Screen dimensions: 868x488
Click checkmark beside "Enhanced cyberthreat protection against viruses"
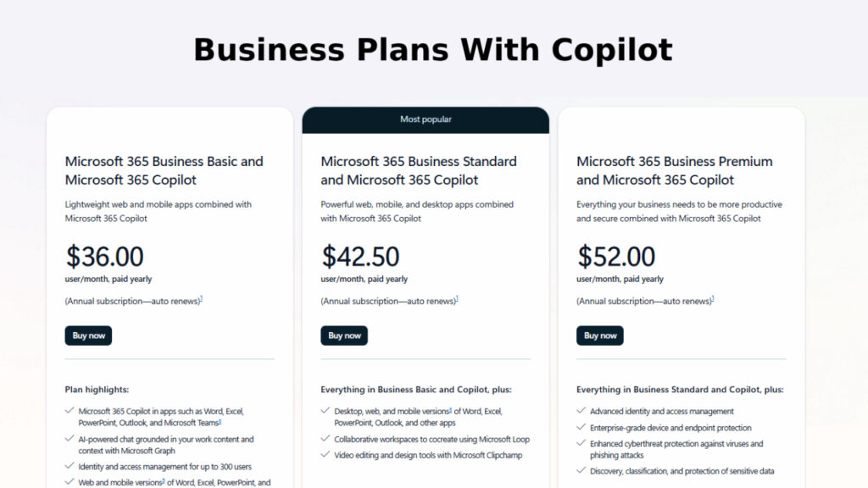tap(581, 443)
